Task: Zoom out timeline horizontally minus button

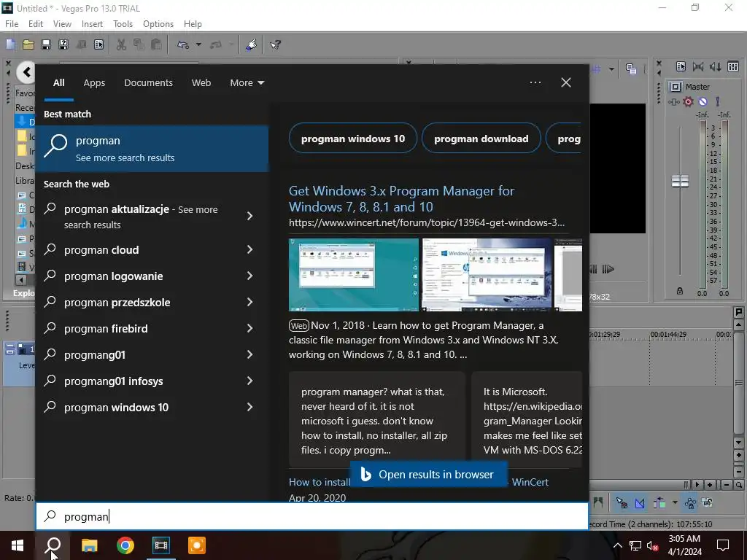Action: click(x=726, y=485)
